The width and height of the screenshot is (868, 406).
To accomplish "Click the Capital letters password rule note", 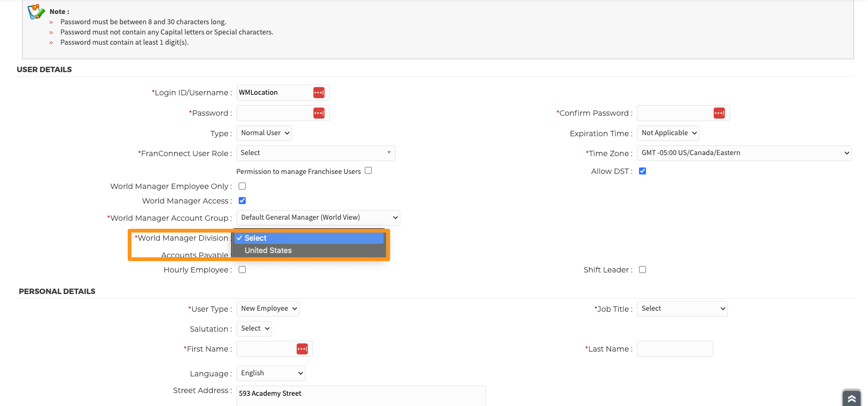I will (167, 32).
